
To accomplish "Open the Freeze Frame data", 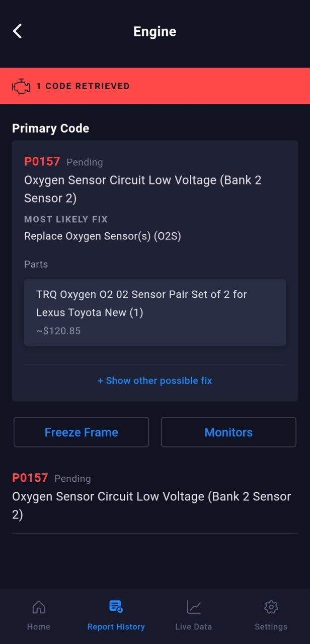I will pos(82,432).
